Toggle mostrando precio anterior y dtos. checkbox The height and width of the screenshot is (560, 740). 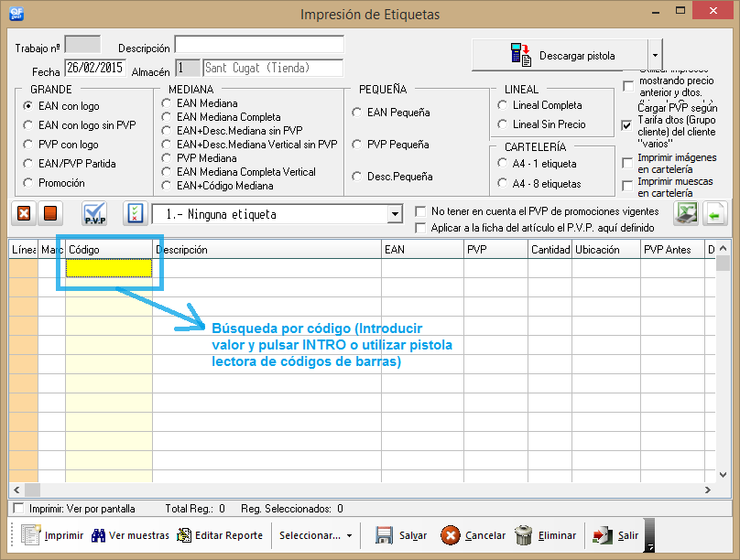628,86
